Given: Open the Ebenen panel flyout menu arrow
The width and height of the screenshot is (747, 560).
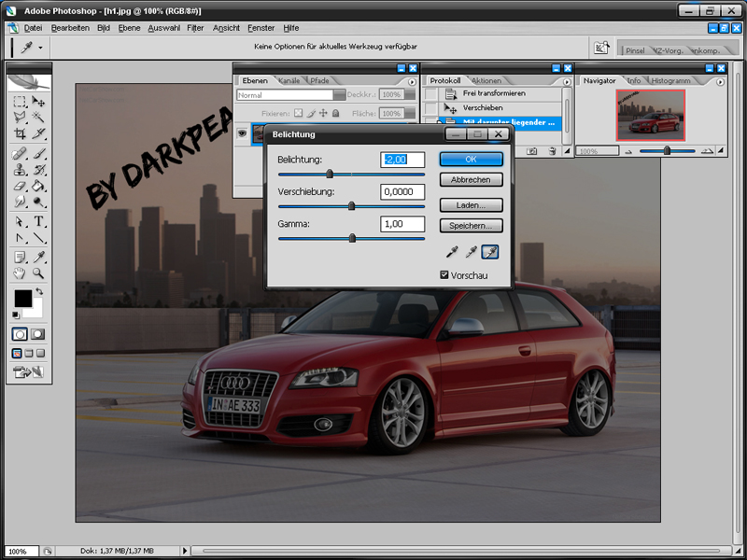Looking at the screenshot, I should point(412,81).
